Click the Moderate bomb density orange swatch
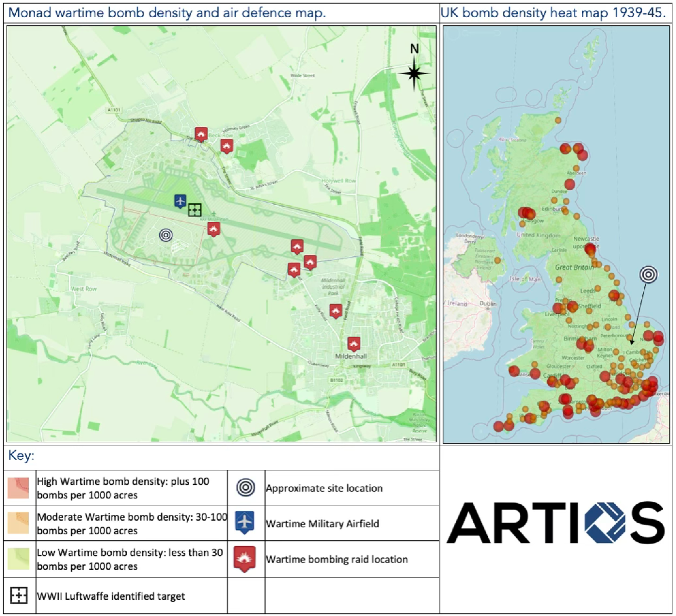Image resolution: width=676 pixels, height=616 pixels. 18,523
